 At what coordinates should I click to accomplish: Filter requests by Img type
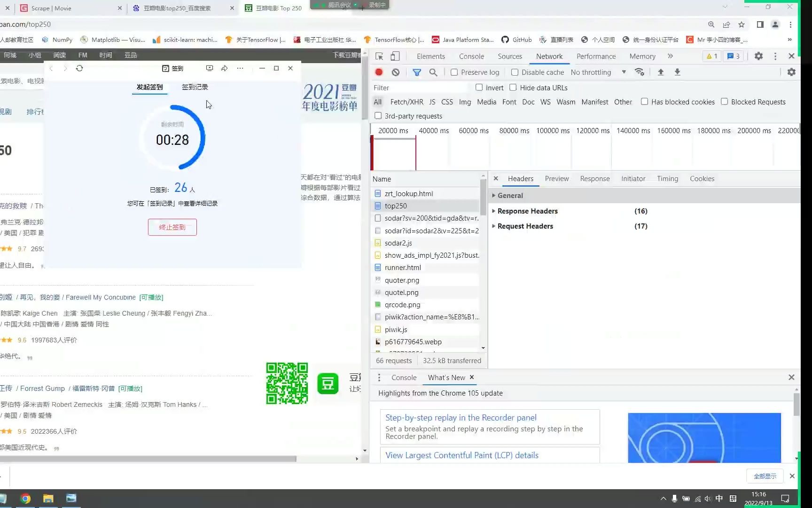coord(465,102)
